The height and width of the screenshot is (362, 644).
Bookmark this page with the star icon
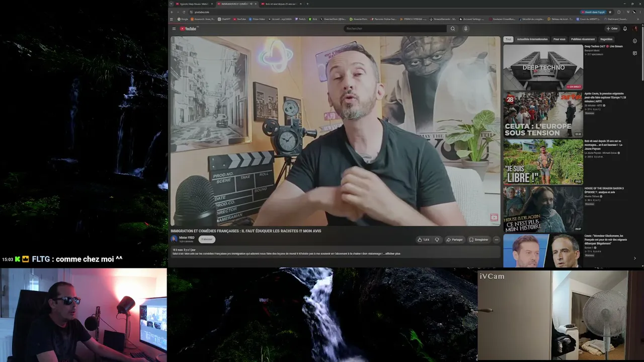(x=610, y=12)
